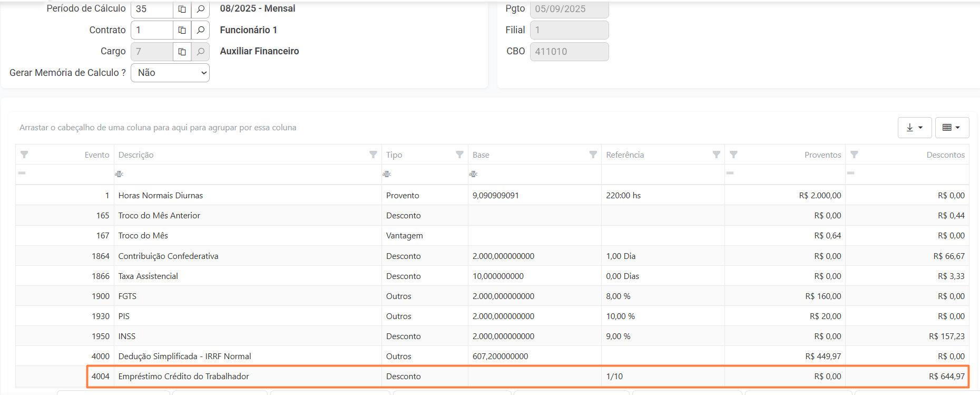Open the export download dropdown button
980x395 pixels.
[x=915, y=128]
